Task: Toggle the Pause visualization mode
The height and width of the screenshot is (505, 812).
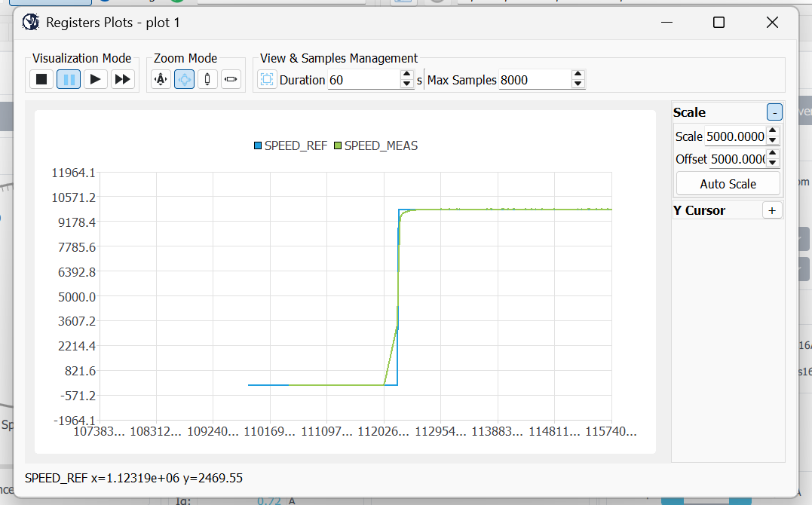Action: click(68, 79)
